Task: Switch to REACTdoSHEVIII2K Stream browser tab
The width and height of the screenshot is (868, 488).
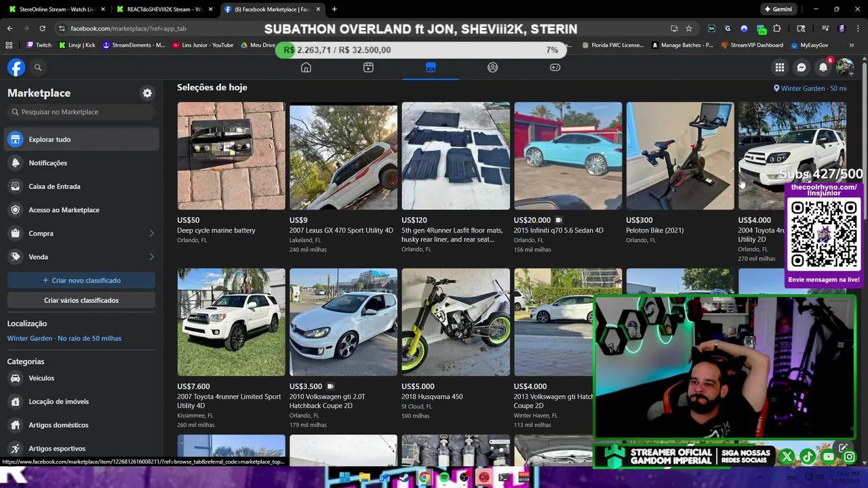Action: click(x=165, y=9)
